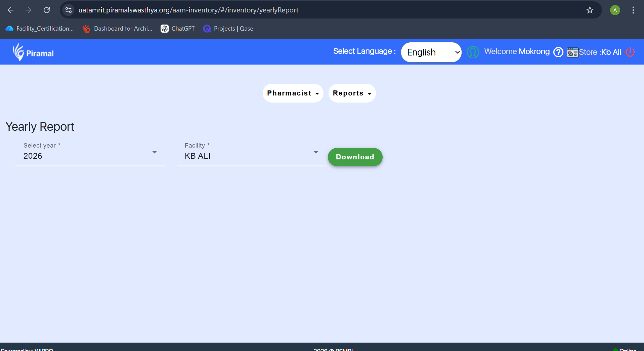The image size is (644, 351).
Task: Open the Projects | Qase bookmark
Action: tap(228, 29)
